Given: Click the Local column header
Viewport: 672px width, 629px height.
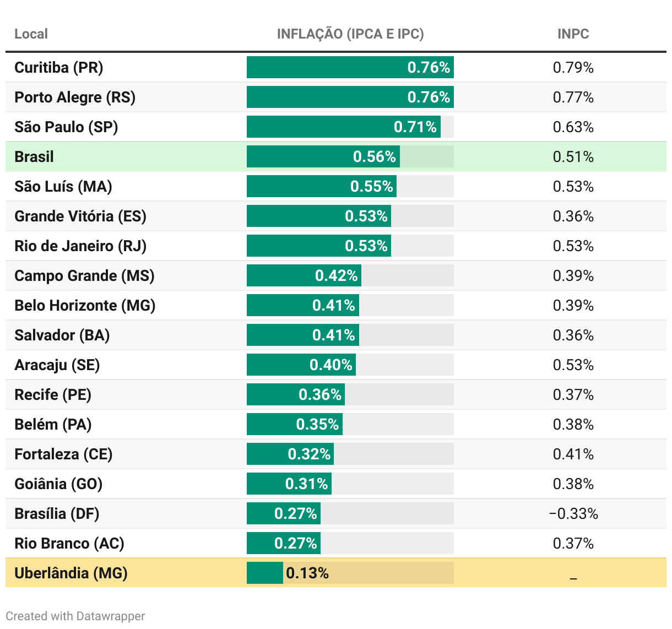Looking at the screenshot, I should tap(31, 34).
